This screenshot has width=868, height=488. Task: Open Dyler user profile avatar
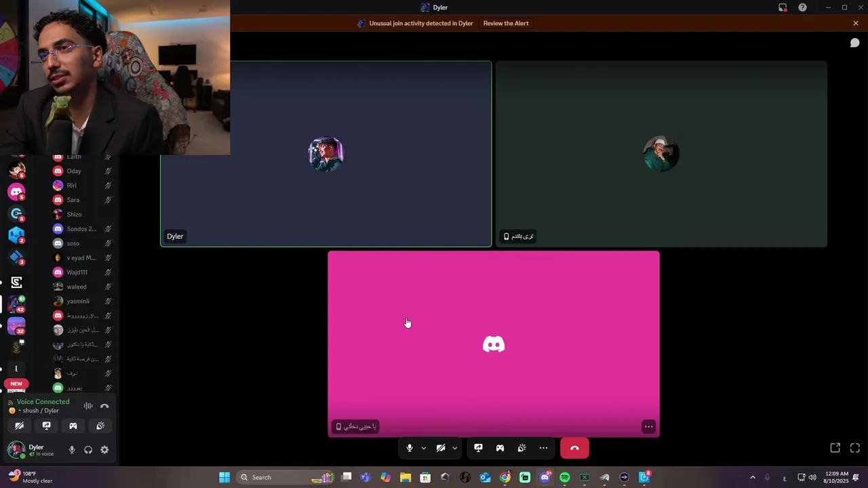pos(16,449)
